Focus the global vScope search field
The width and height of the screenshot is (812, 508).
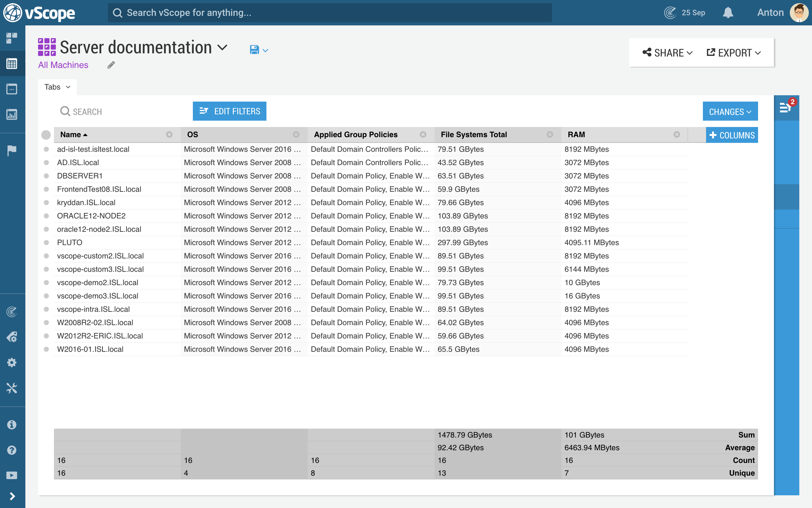(x=330, y=13)
